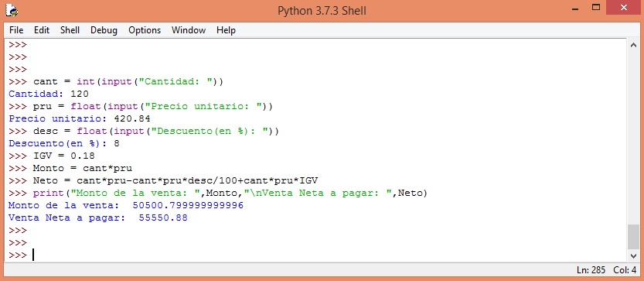Open the File menu
Viewport: 644px width, 281px height.
click(x=16, y=30)
